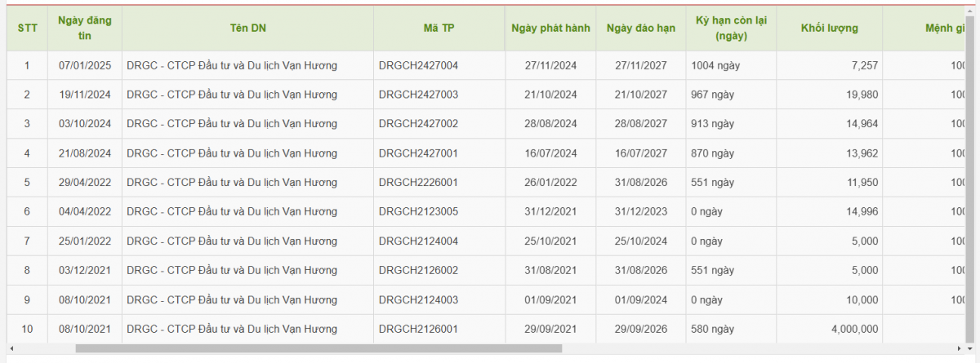980x363 pixels.
Task: Click the right arrow of horizontal scrollbar
Action: point(959,348)
